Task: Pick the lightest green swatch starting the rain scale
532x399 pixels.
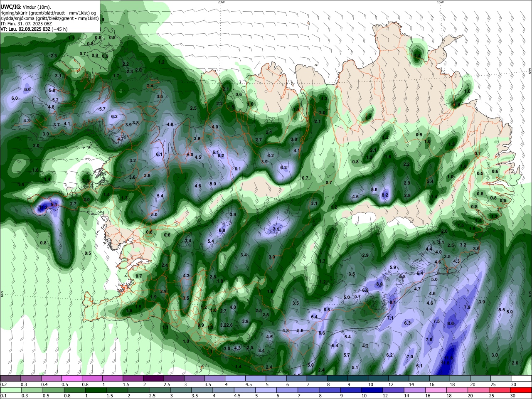Action: [10, 390]
